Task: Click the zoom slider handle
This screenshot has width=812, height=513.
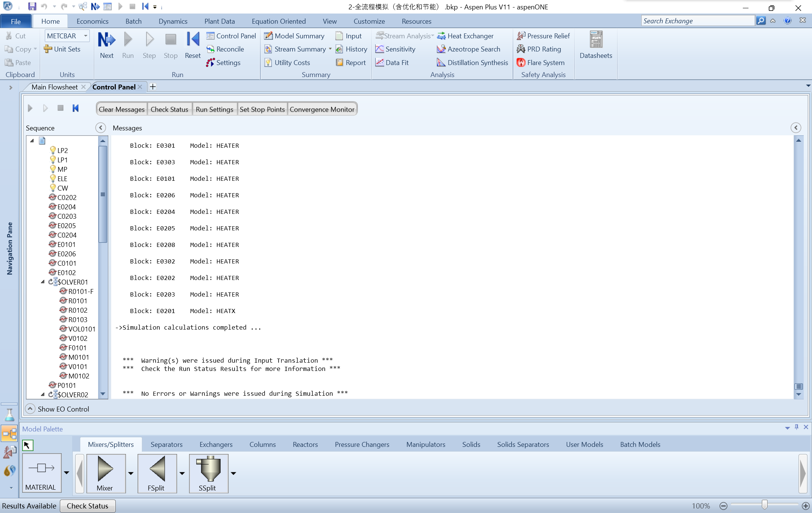Action: 765,505
